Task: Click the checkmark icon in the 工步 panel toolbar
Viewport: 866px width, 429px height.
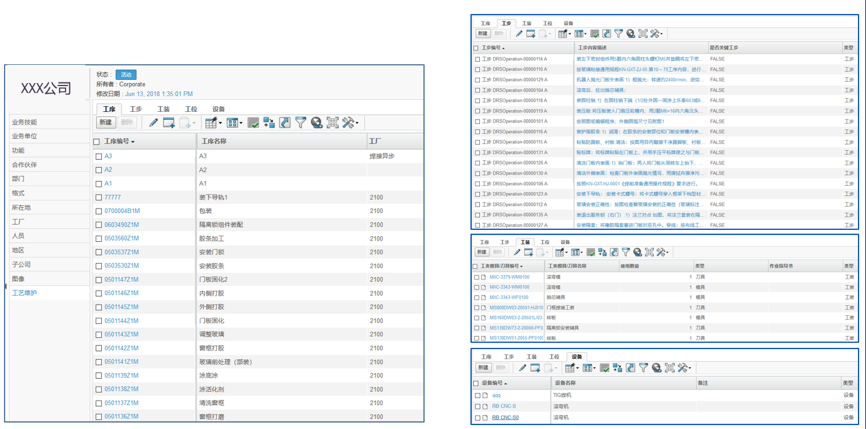Action: (x=594, y=34)
